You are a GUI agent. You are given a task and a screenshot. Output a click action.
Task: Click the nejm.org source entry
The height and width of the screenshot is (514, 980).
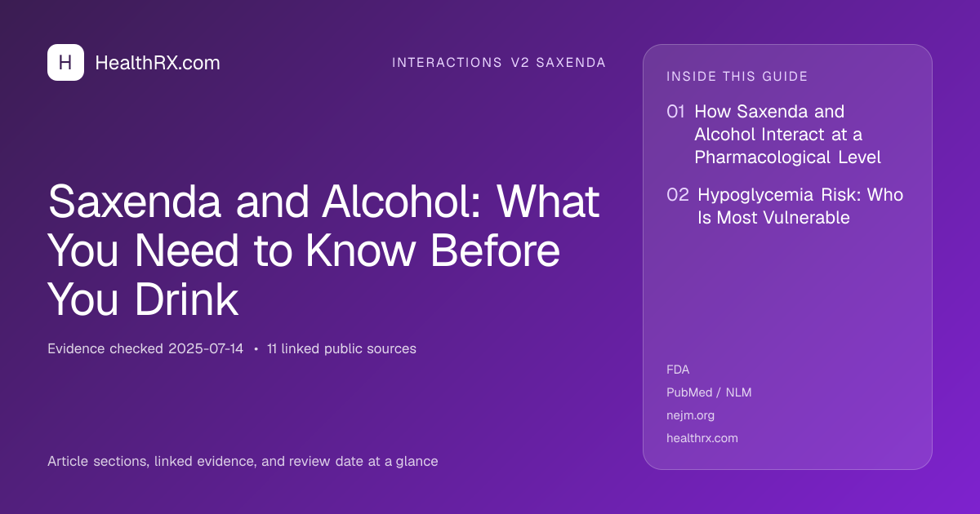690,415
